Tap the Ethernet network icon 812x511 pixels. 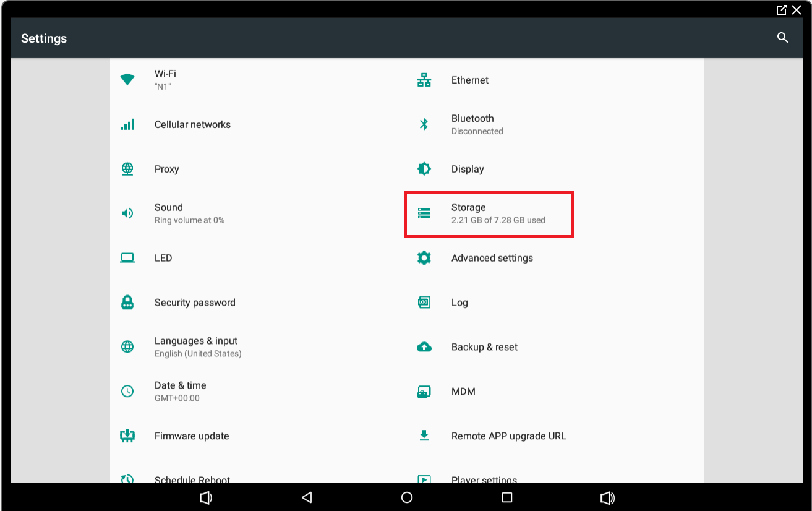tap(424, 80)
